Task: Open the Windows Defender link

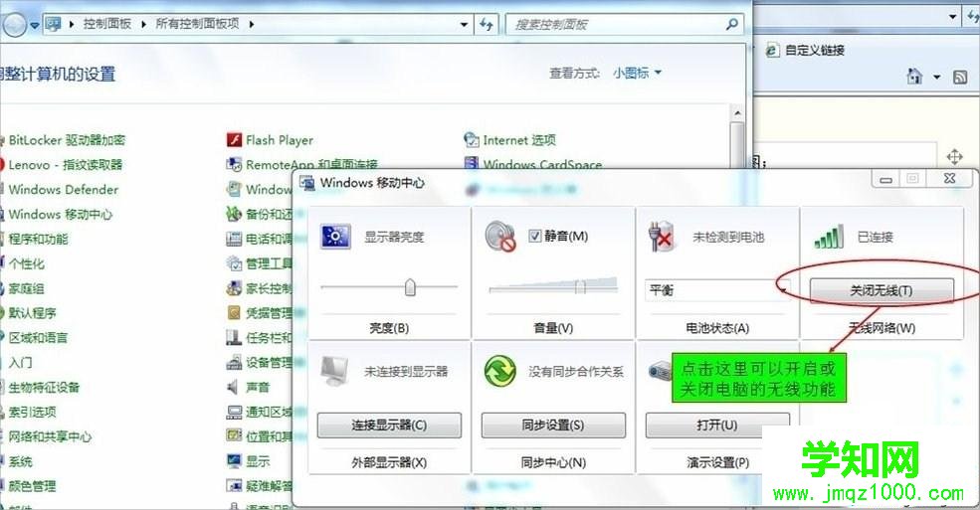Action: tap(63, 189)
